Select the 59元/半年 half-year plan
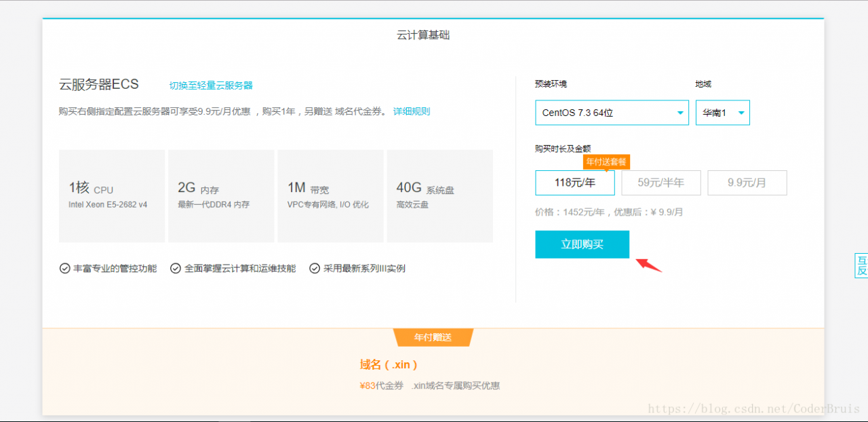Screen dimensions: 868x422 [x=661, y=183]
